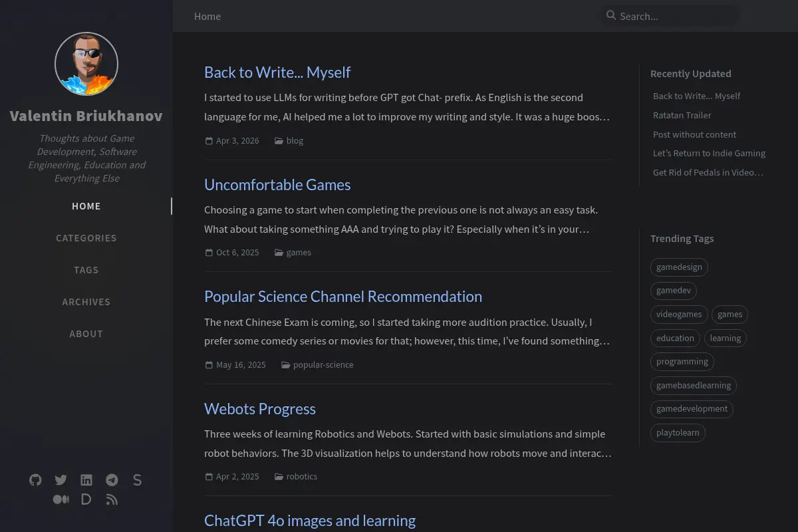Select the About sidebar item
This screenshot has width=798, height=532.
coord(86,334)
